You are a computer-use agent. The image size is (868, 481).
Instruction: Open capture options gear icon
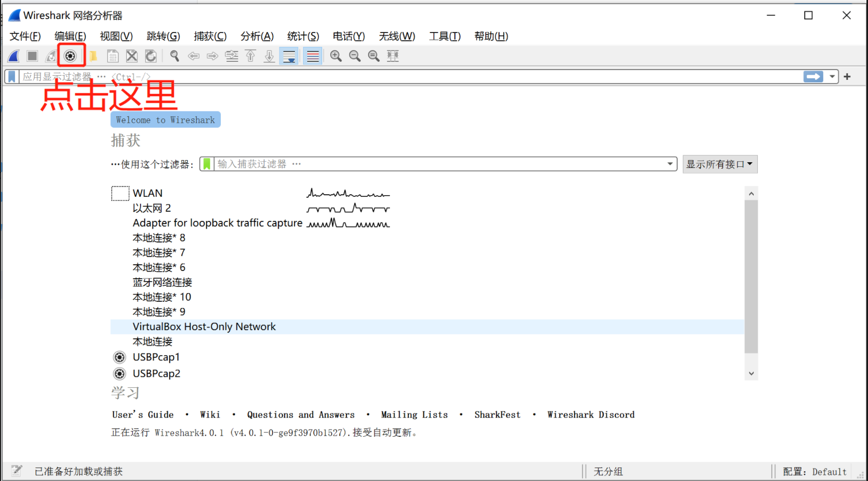tap(70, 56)
